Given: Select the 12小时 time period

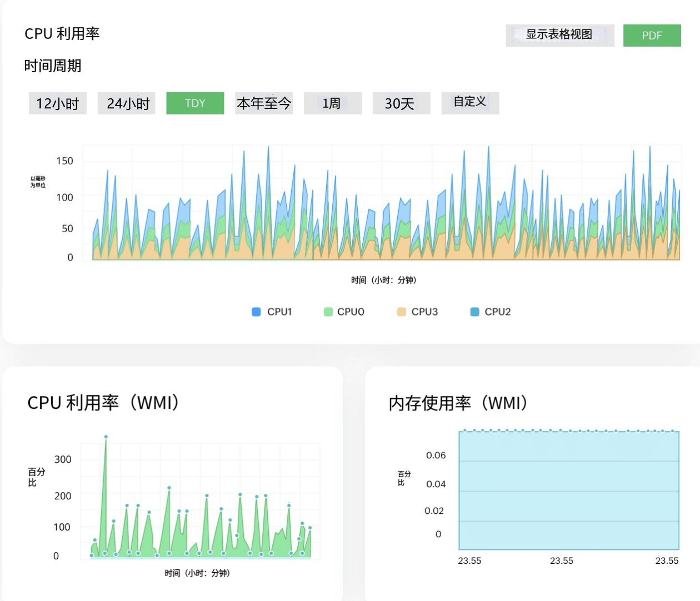Looking at the screenshot, I should (x=57, y=103).
